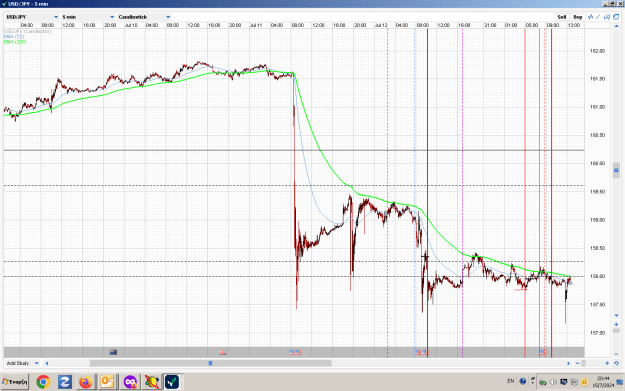Viewport: 625px width, 391px height.
Task: Click horizontal zoom in plus
Action: click(x=607, y=363)
